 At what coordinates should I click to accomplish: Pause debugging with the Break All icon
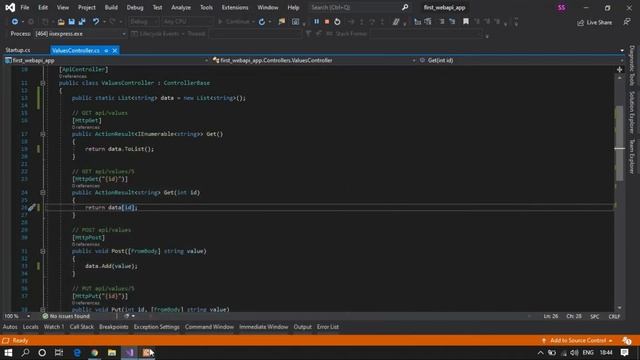coord(316,22)
